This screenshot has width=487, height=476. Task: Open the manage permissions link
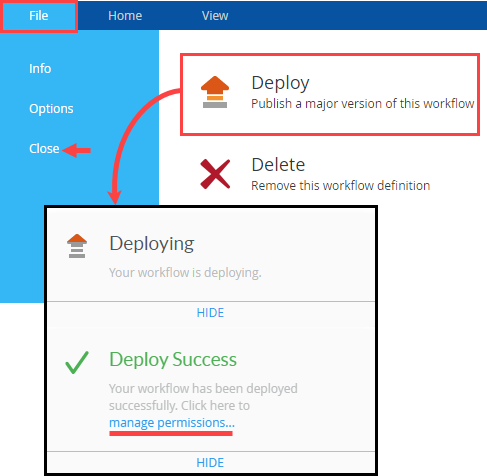tap(172, 423)
